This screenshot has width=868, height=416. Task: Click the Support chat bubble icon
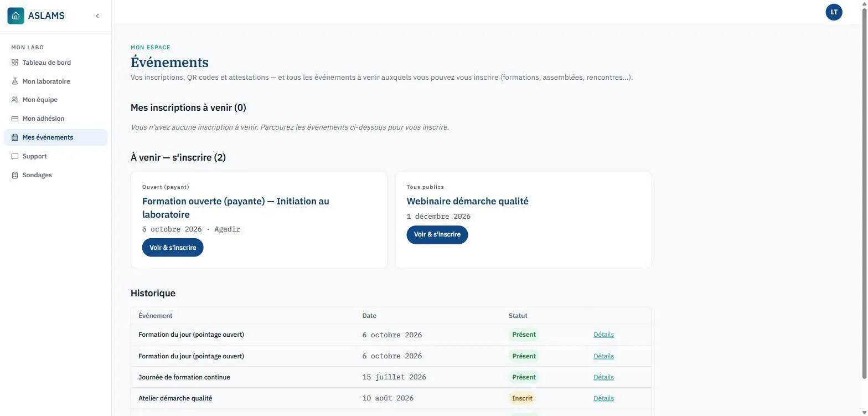[x=15, y=156]
